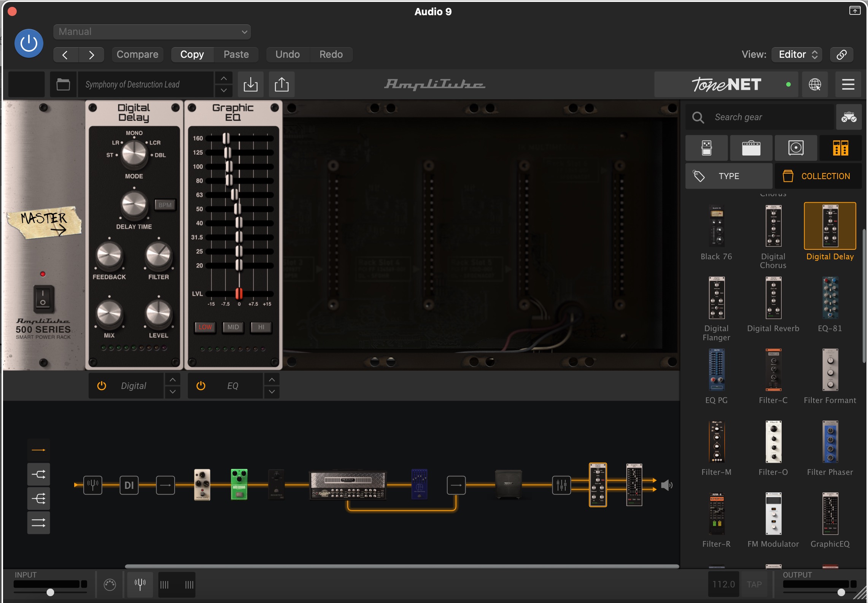Open the View Editor dropdown
The image size is (868, 603).
pos(797,54)
